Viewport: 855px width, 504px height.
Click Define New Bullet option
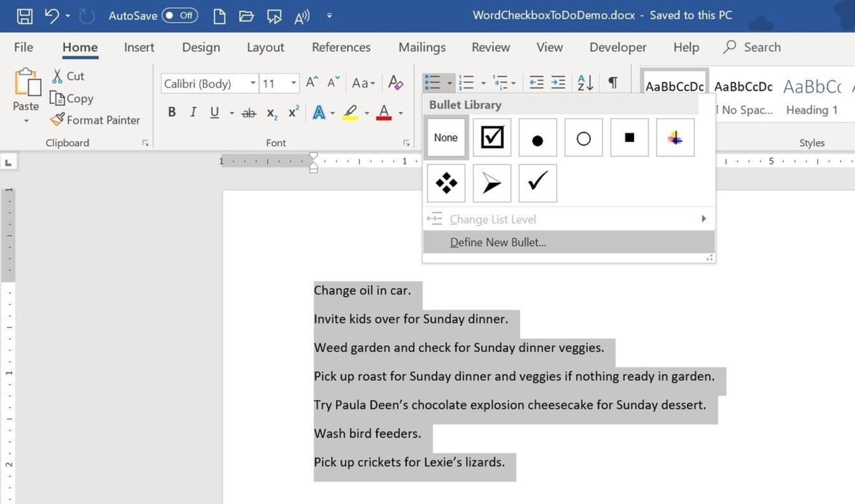(x=497, y=242)
